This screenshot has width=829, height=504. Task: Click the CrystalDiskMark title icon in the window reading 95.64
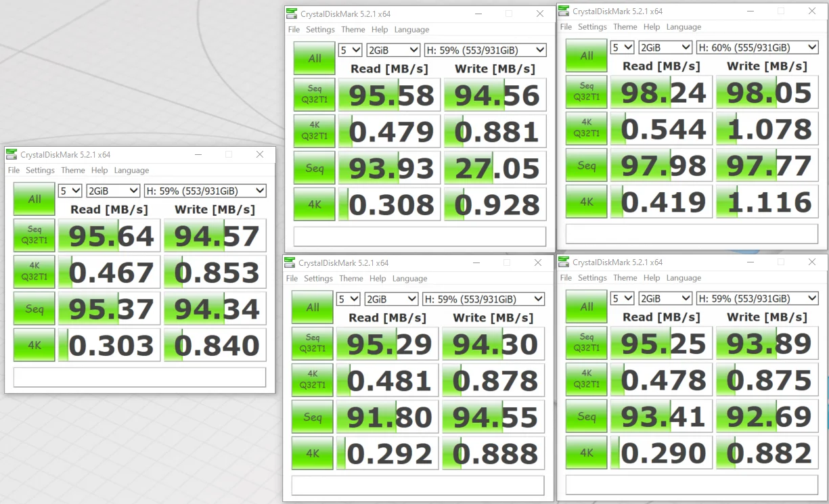(x=12, y=154)
